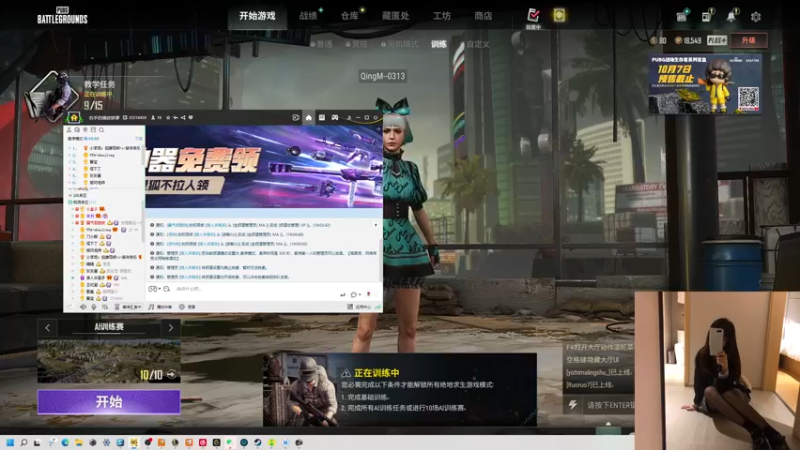The image size is (800, 450).
Task: Select the 普通 game mode
Action: 321,44
